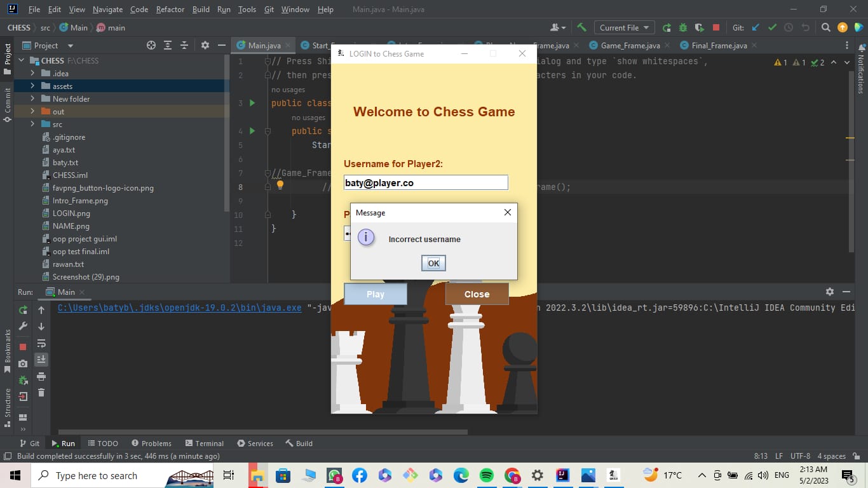Click the run gutter arrow next to line 3
This screenshot has width=868, height=488.
click(252, 103)
